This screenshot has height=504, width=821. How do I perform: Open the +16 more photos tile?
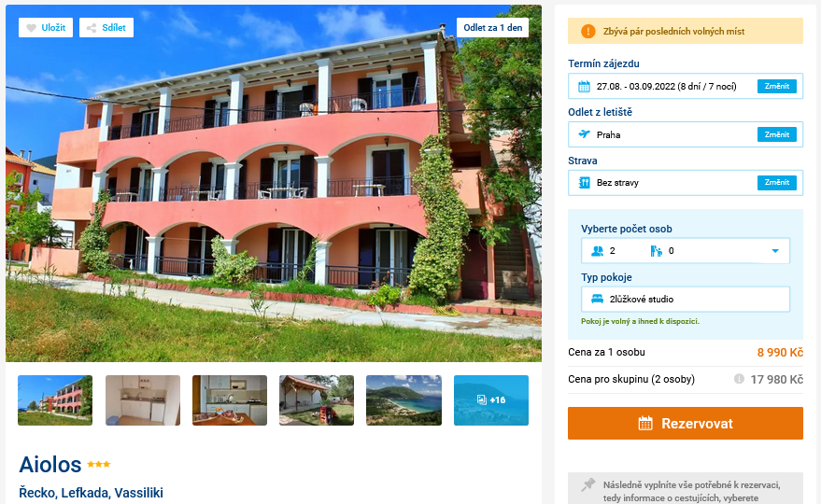pyautogui.click(x=490, y=399)
